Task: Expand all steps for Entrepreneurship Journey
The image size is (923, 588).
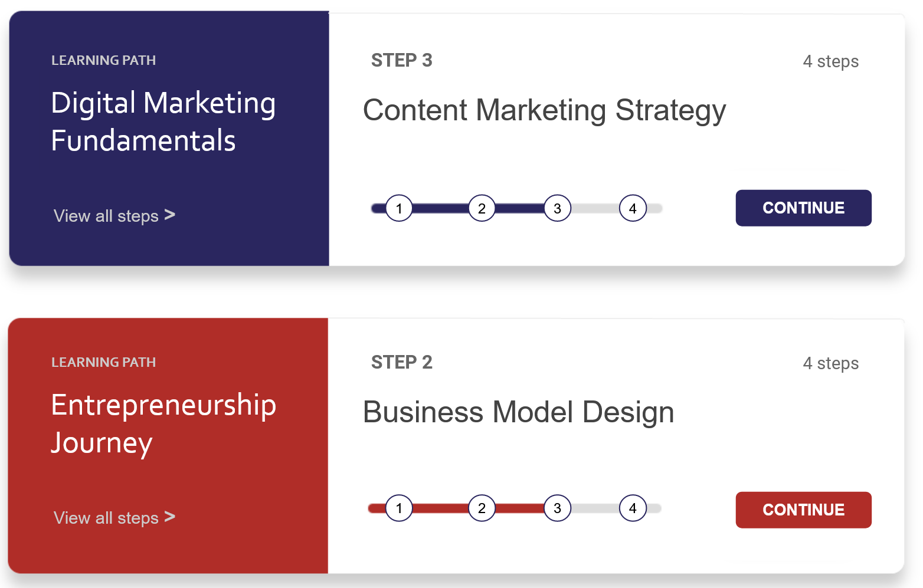Action: pos(114,518)
